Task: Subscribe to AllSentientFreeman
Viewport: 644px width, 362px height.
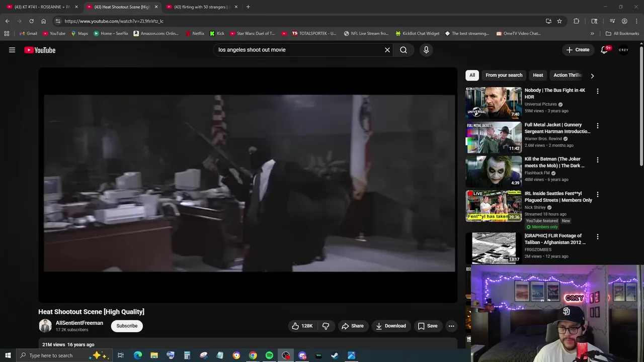Action: pos(127,326)
